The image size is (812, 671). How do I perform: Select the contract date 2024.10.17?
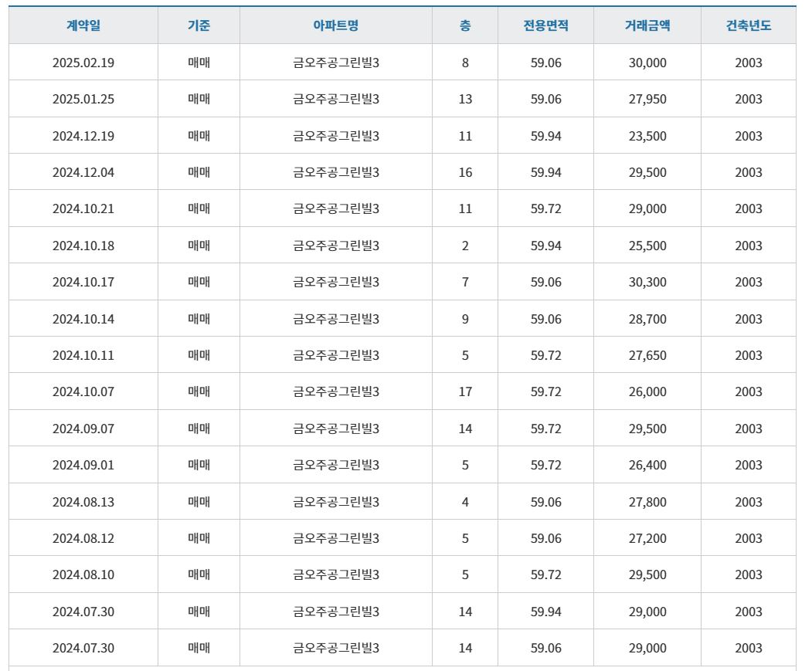(83, 282)
